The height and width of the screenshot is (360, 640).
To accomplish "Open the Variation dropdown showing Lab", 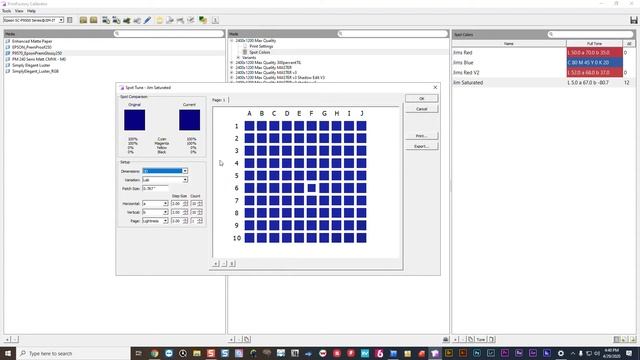I will point(185,180).
